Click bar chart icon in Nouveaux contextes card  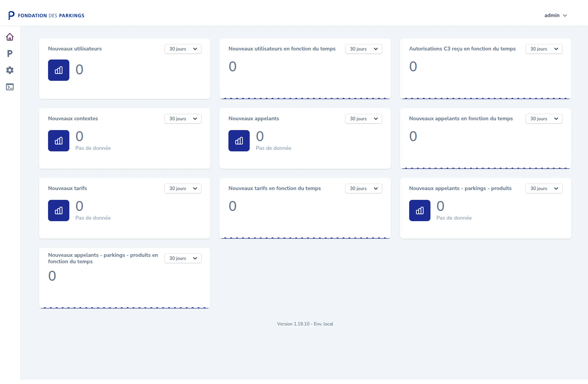tap(59, 141)
